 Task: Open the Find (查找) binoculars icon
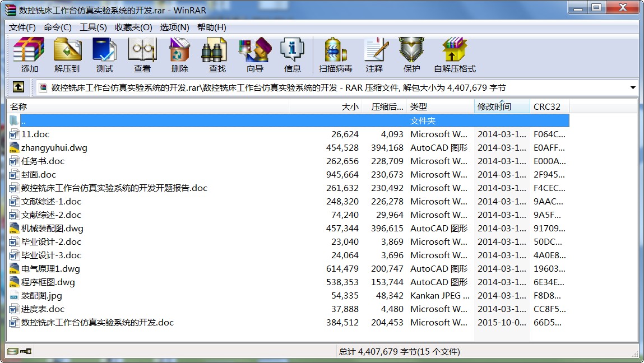[x=217, y=55]
